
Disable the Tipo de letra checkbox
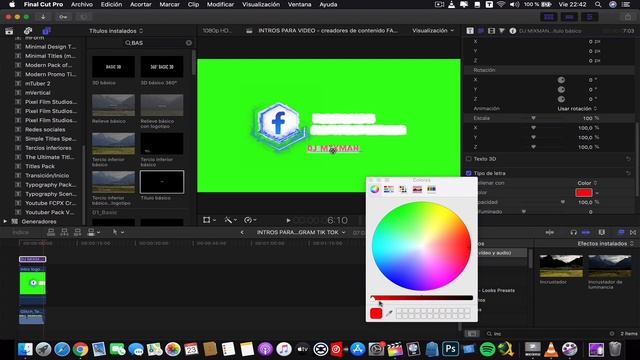[469, 173]
